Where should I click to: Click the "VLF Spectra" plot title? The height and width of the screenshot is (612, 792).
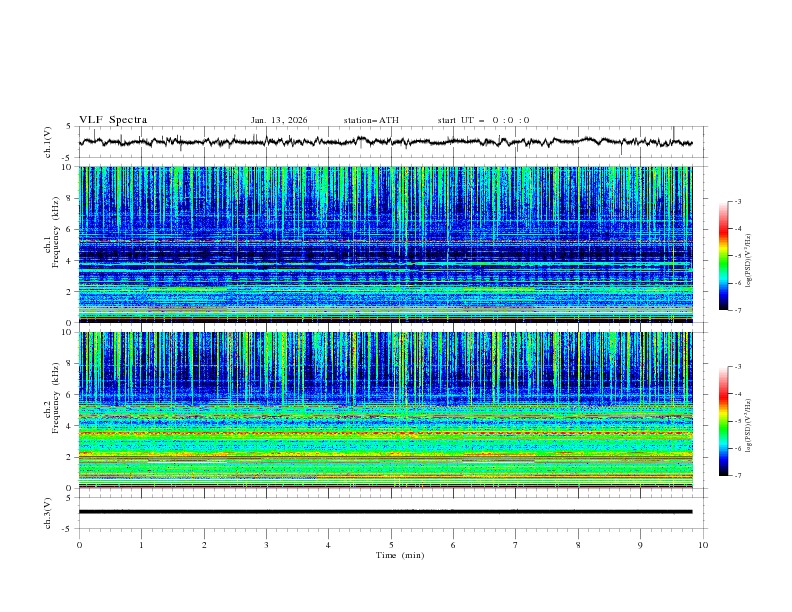pos(113,120)
